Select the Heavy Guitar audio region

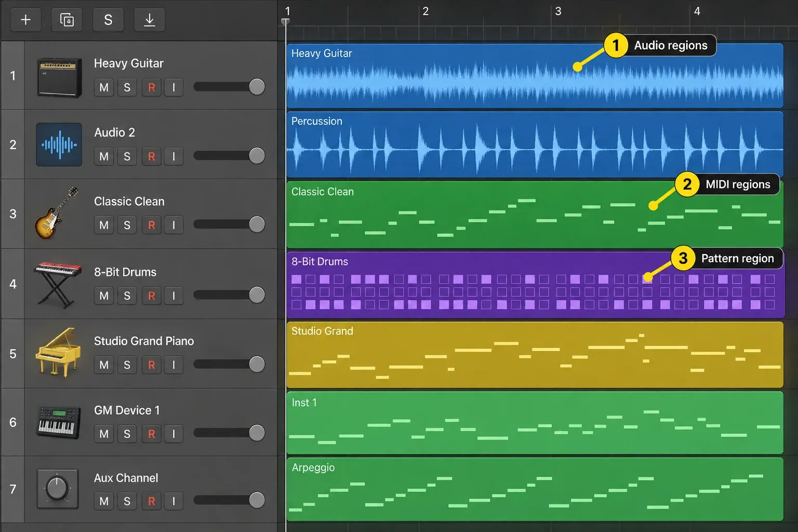(535, 76)
